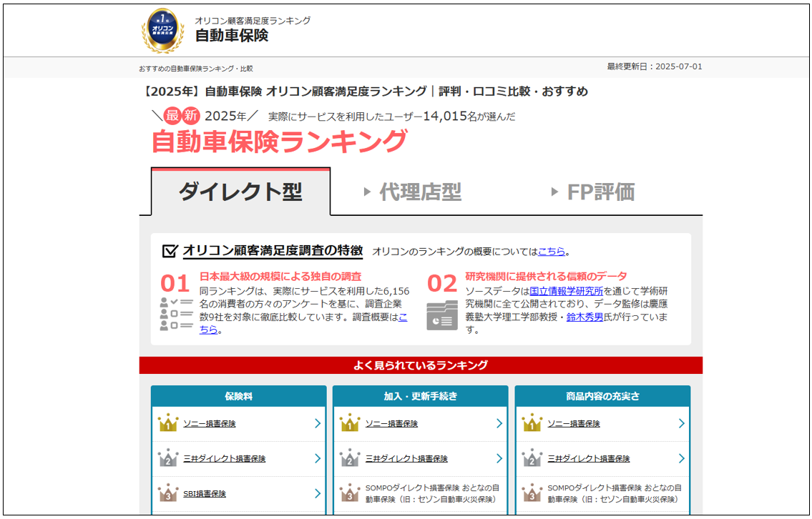
Task: Expand chevron for SBI損害保険 row
Action: tap(318, 494)
